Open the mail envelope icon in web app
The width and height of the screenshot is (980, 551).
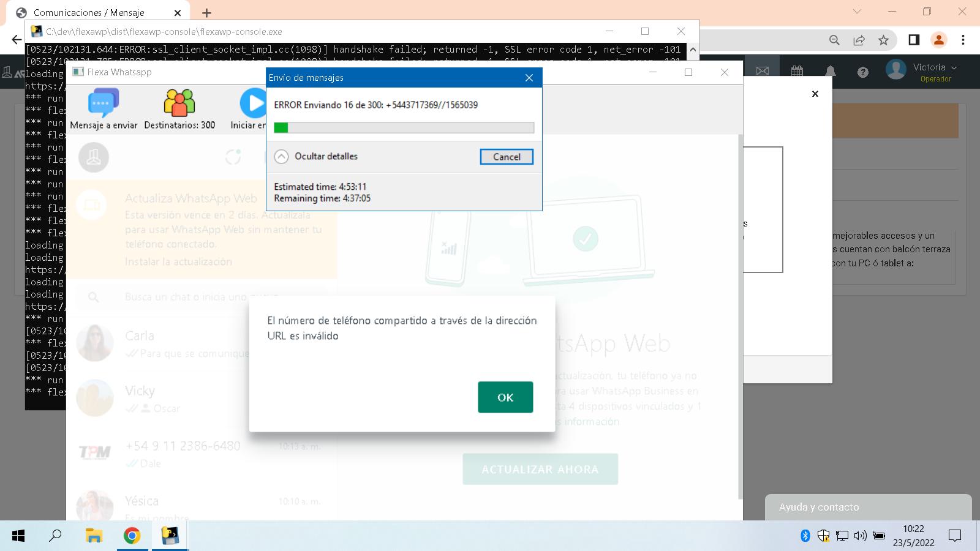point(763,72)
